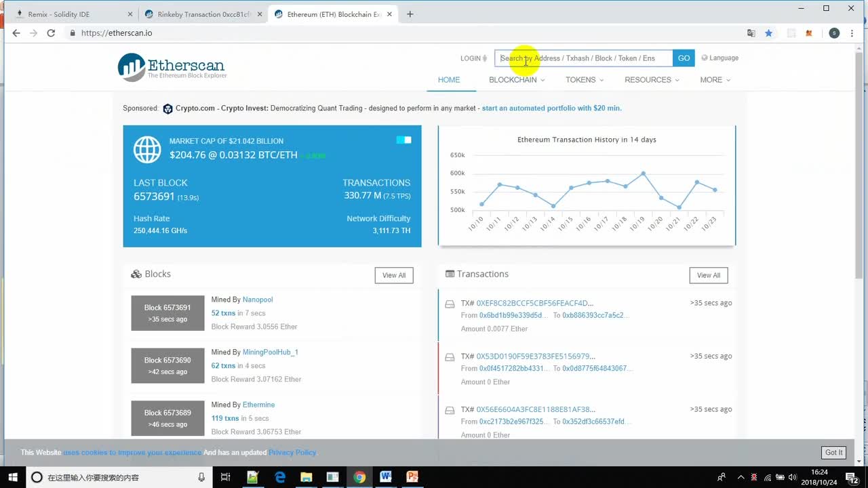Close the Rinkeby Transaction tab
This screenshot has height=488, width=868.
[260, 14]
